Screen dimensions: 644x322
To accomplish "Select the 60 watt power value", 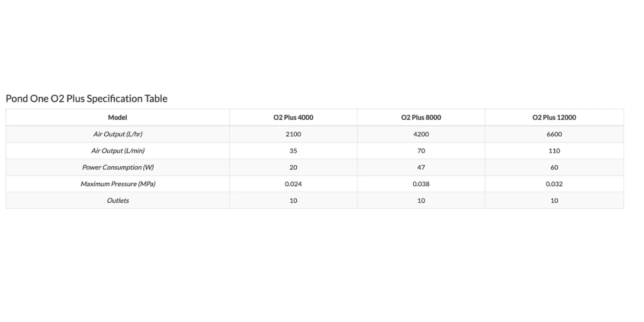I will pos(554,167).
